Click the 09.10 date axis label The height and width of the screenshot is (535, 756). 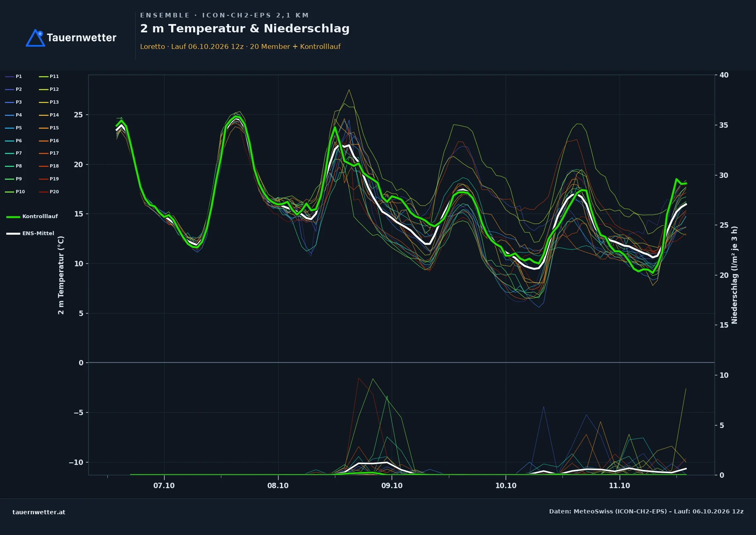pos(392,485)
